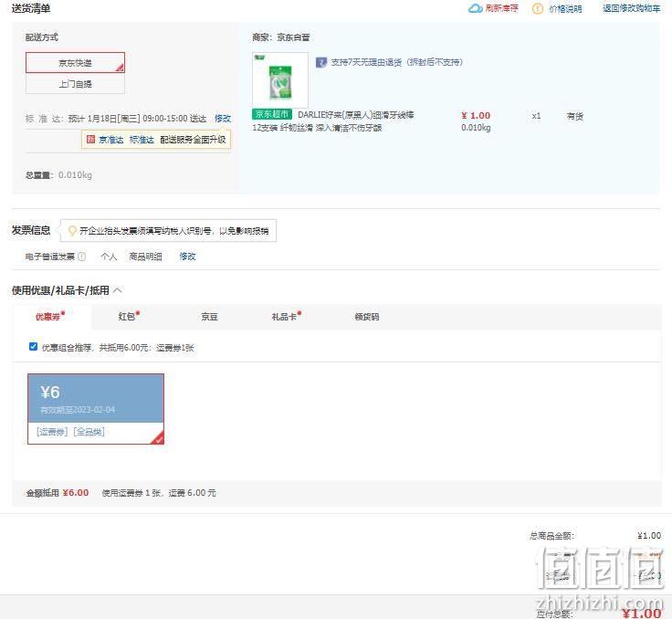Select 京东快递 delivery method
Screen dimensions: 672x619
75,63
